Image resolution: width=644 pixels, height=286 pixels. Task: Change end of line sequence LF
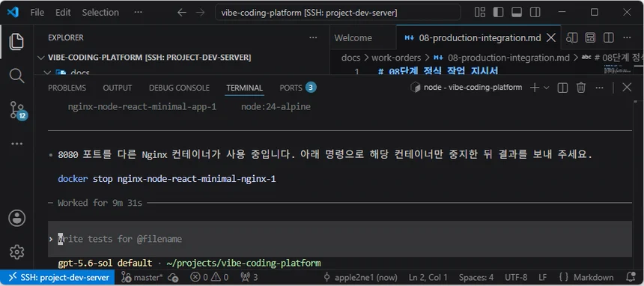point(543,277)
